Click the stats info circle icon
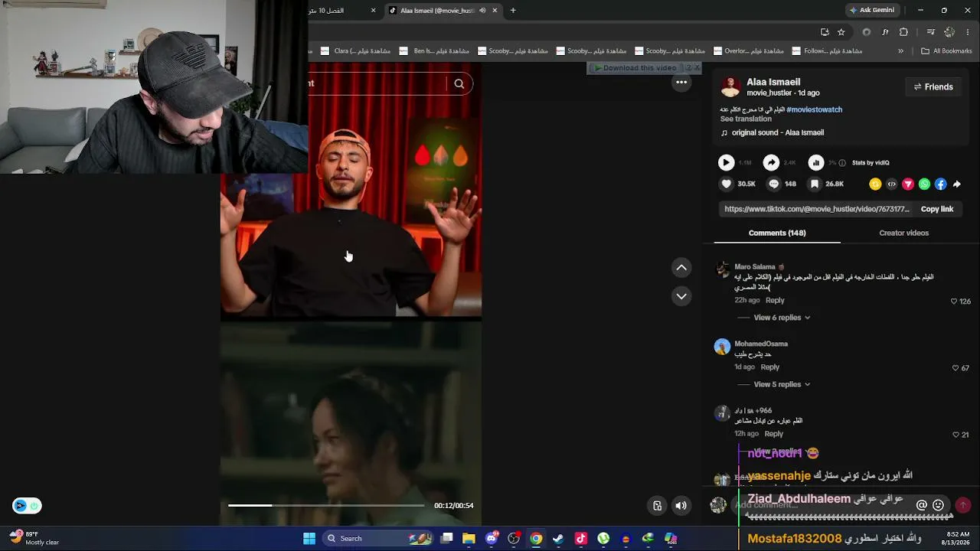The image size is (980, 551). (842, 163)
